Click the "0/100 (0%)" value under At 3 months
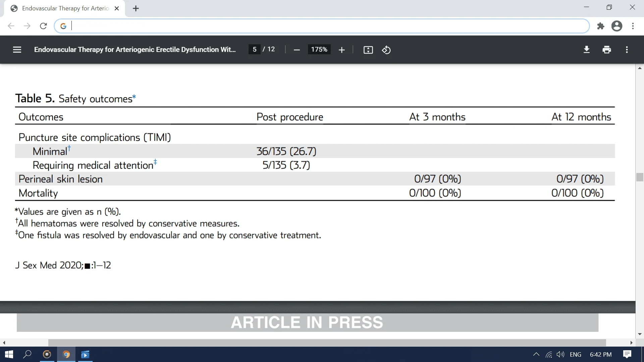This screenshot has width=644, height=362. pos(435,193)
